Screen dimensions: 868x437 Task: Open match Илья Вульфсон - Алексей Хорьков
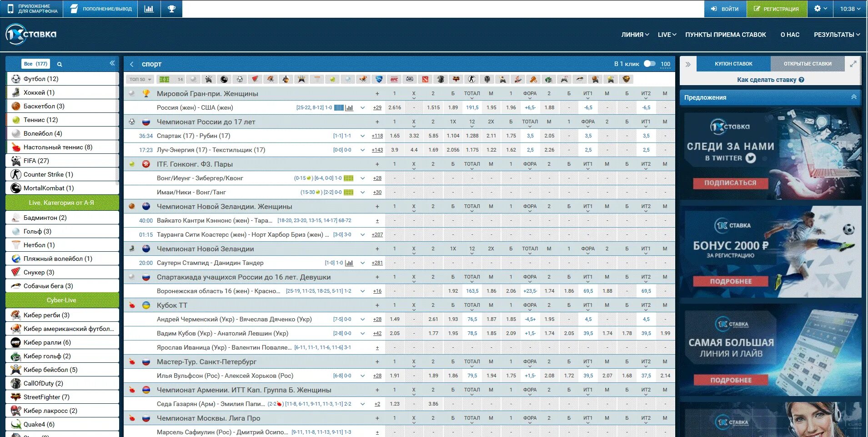(x=225, y=376)
